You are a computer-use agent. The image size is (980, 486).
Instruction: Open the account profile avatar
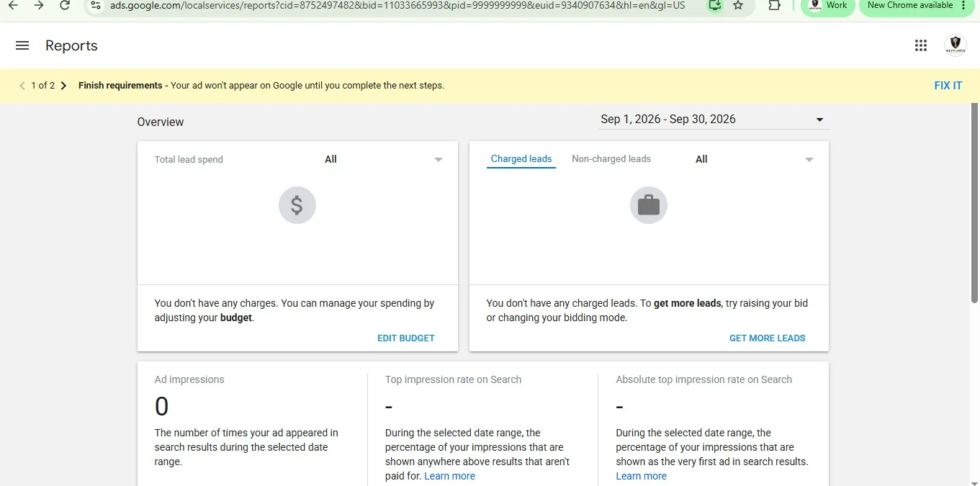[x=955, y=45]
